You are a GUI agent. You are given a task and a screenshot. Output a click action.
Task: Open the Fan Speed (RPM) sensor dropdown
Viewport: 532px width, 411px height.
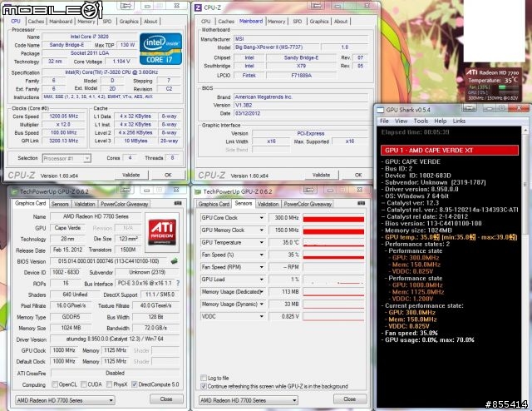(x=262, y=267)
